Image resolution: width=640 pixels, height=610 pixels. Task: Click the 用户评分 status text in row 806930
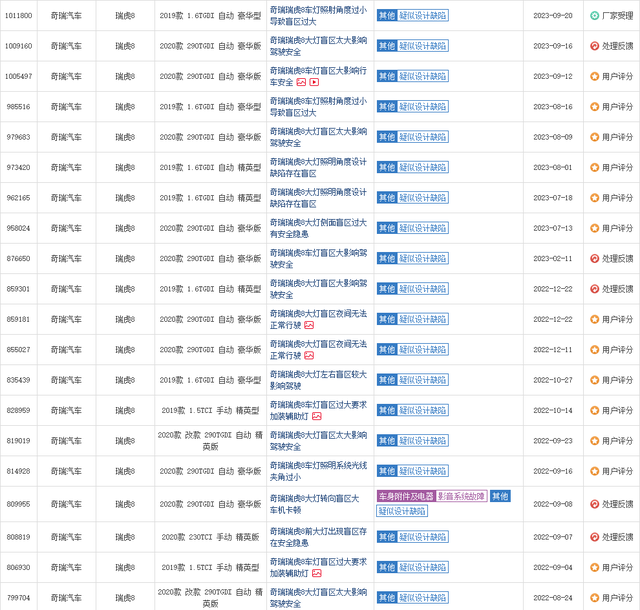[x=618, y=568]
